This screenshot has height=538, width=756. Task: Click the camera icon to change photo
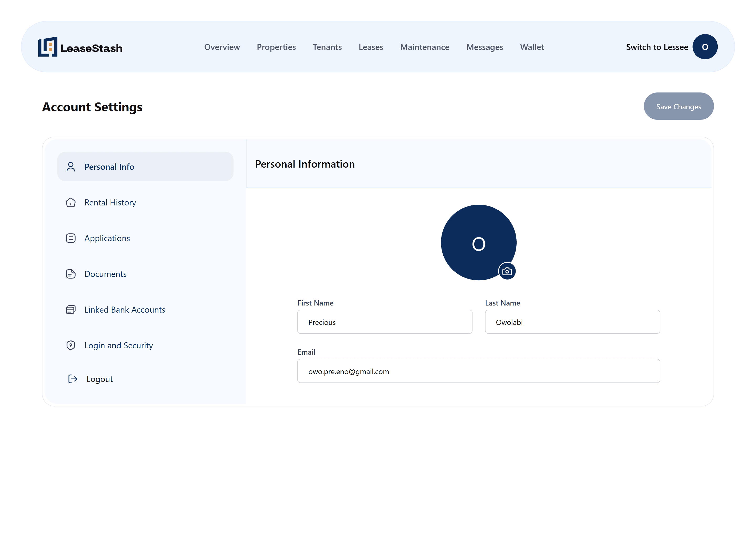(x=507, y=271)
